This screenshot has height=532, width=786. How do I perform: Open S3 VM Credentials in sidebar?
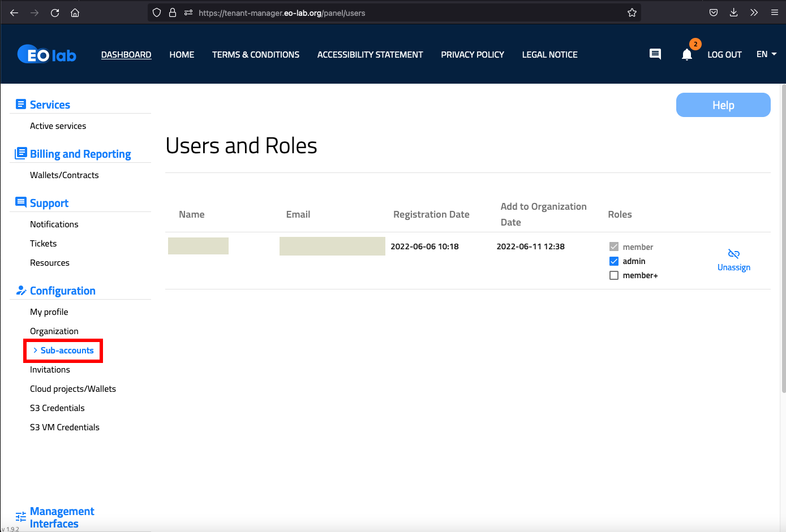click(x=65, y=427)
